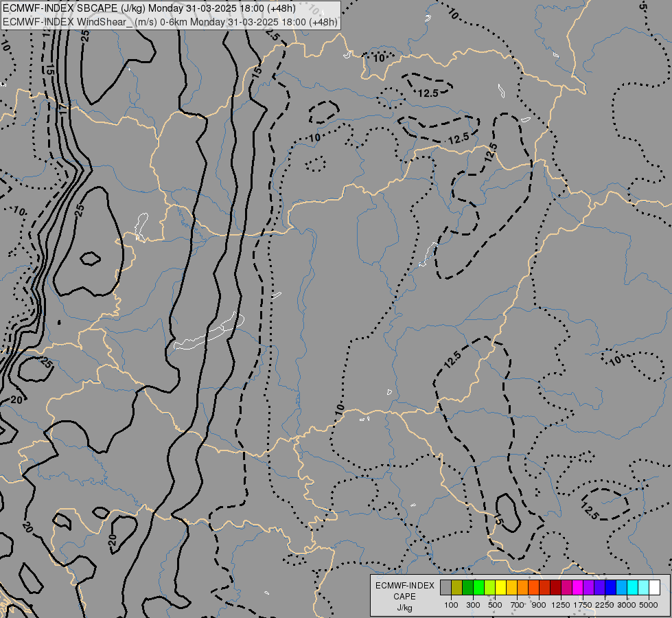Click the SBCAPE title line

coord(149,8)
